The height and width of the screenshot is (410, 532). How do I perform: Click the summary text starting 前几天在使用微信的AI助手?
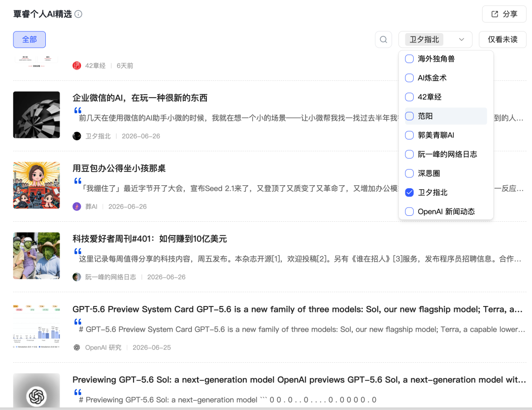[x=238, y=118]
